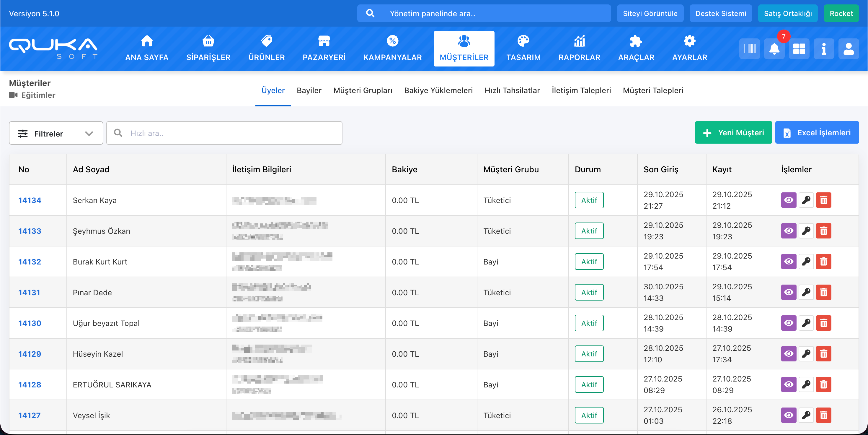Delete customer Burak Kurt Kurt via trash icon
Viewport: 868px width, 435px height.
tap(823, 262)
